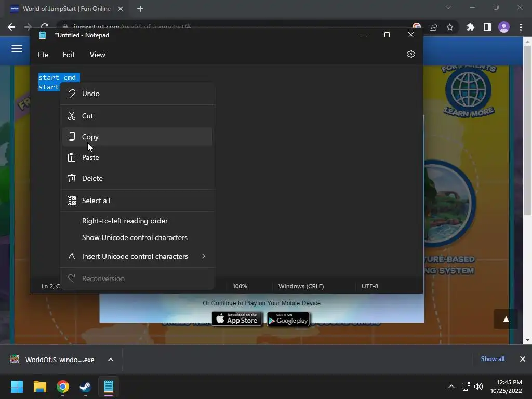The width and height of the screenshot is (532, 399).
Task: Click the Download on the App Store badge
Action: pos(237,319)
